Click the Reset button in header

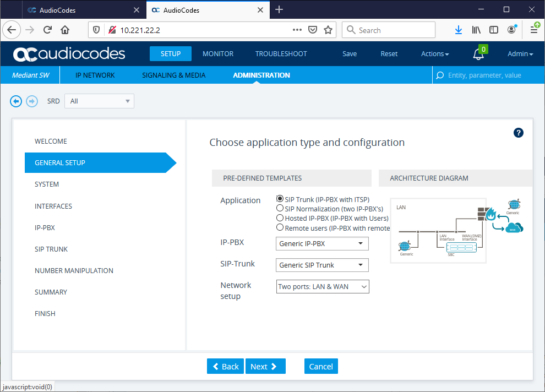pyautogui.click(x=389, y=54)
